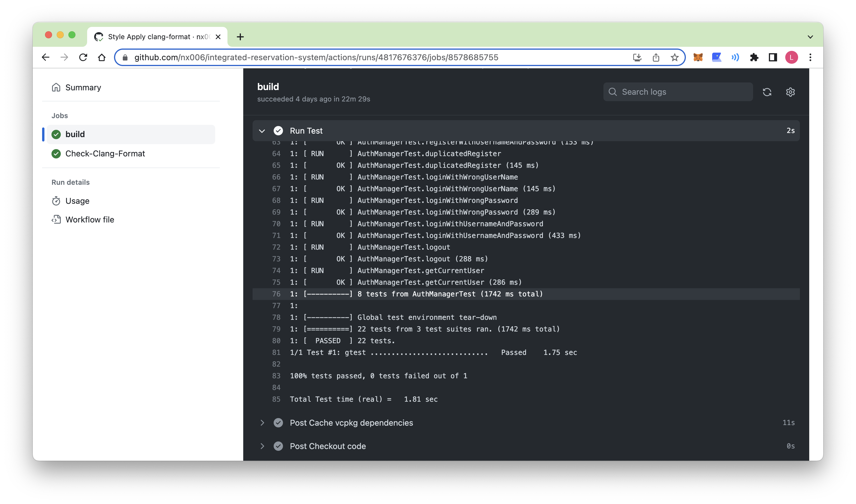856x504 pixels.
Task: Click the lock icon in address bar
Action: [125, 57]
